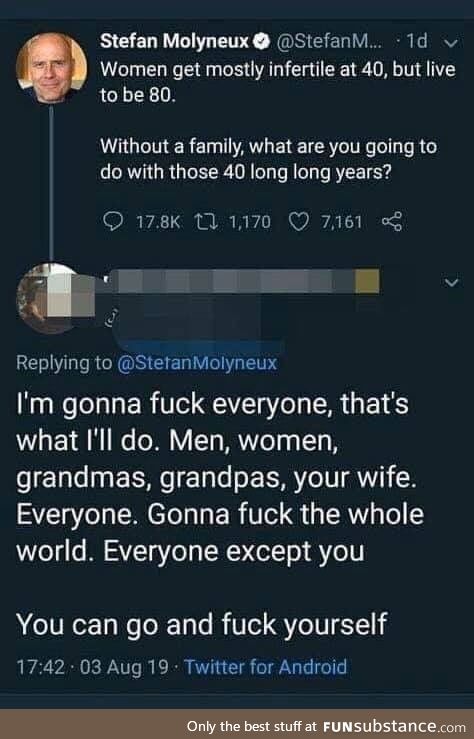Open the share icon on tweet
The image size is (474, 739).
(x=392, y=221)
